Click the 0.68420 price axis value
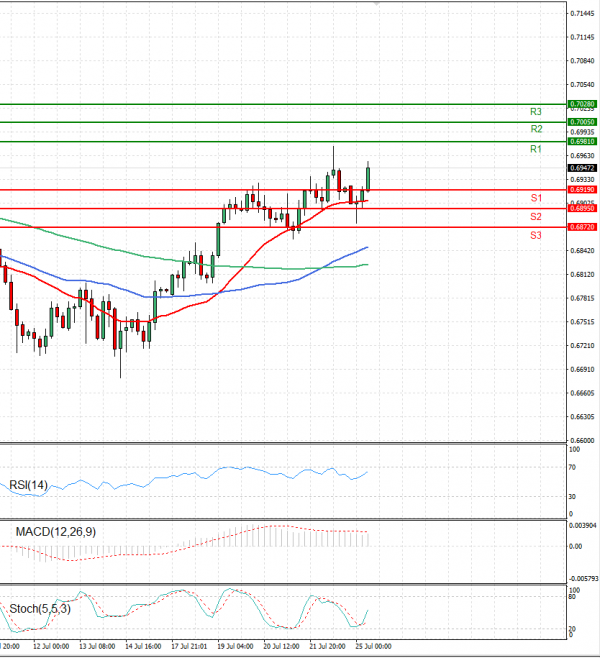The height and width of the screenshot is (658, 600). click(x=582, y=251)
